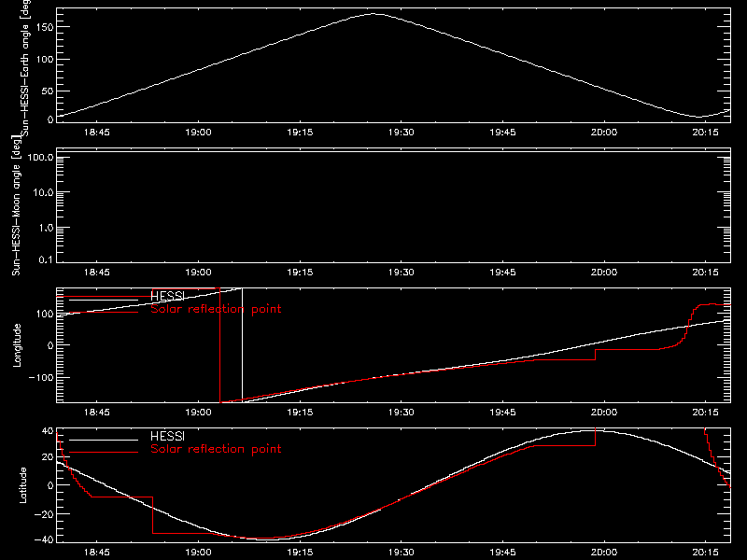747x560 pixels.
Task: Click 19:15 under the Longitude plot
Action: click(x=300, y=413)
